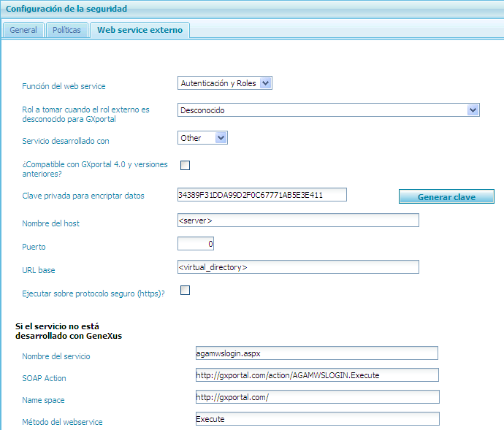Image resolution: width=504 pixels, height=430 pixels.
Task: Switch to the General tab
Action: [23, 30]
